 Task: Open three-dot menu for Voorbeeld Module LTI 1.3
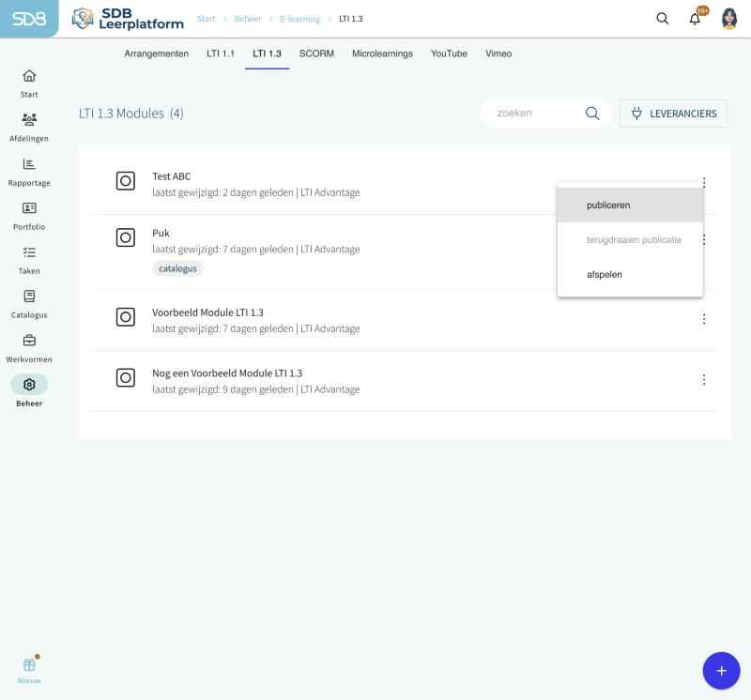click(704, 319)
